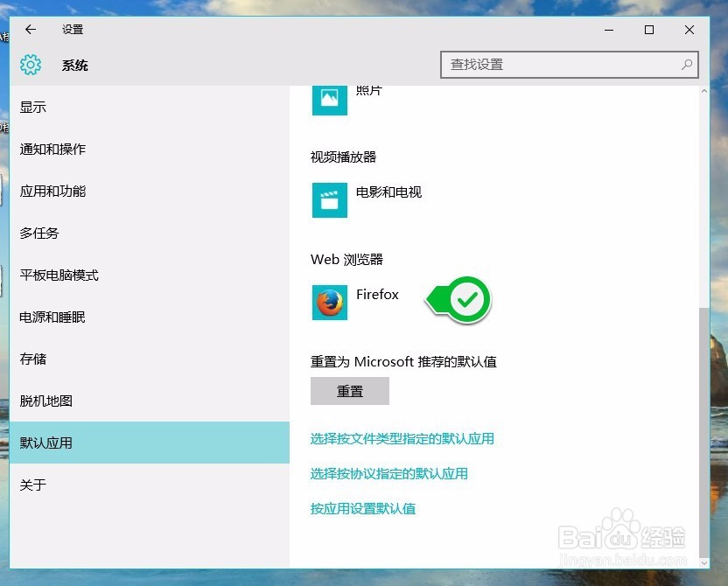Screen dimensions: 728x586
Task: Select 多任务 in the sidebar
Action: [150, 233]
